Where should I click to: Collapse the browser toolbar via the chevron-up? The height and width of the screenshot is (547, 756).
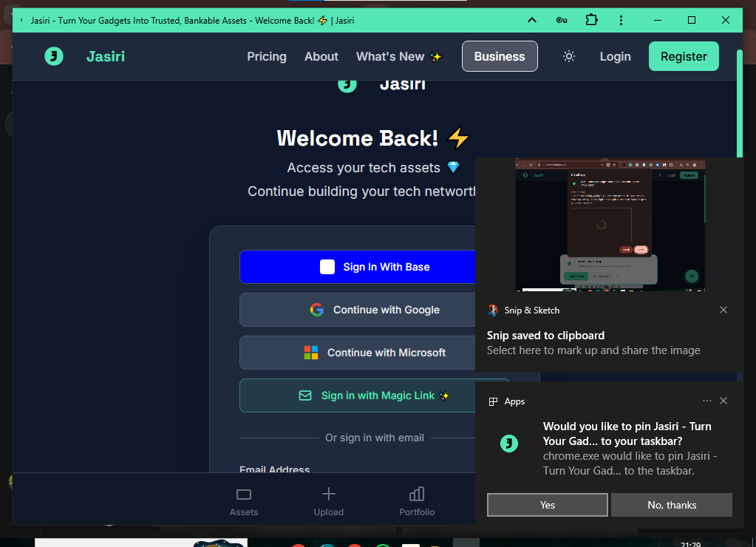click(531, 20)
